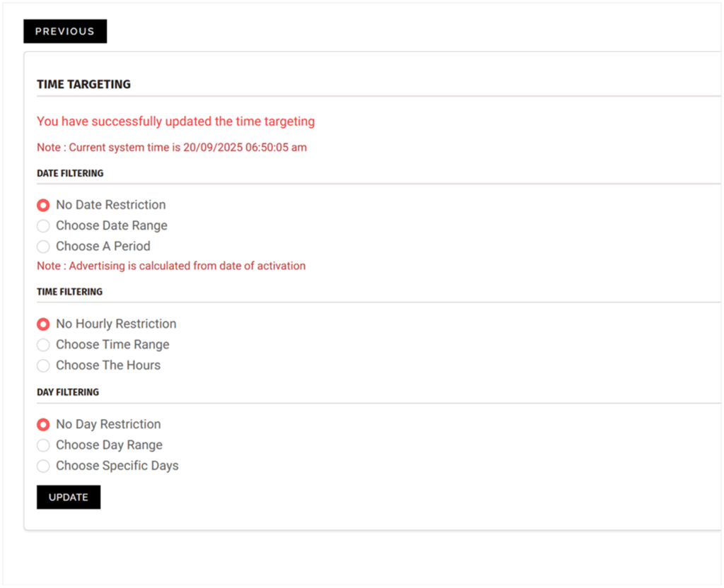This screenshot has width=724, height=588.
Task: Select the Choose The Hours radio button
Action: 43,365
